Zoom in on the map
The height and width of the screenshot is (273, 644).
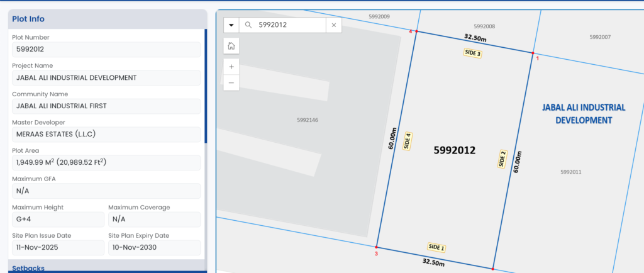click(x=231, y=67)
